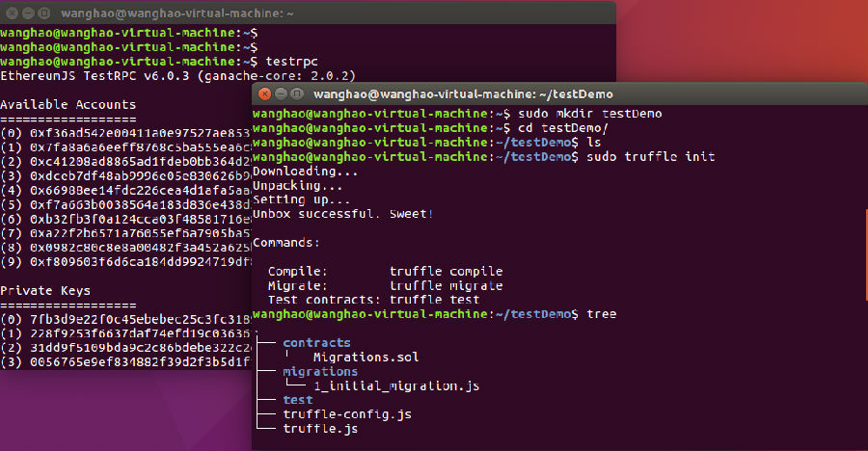
Task: Select truffle-config.js in the tree listing
Action: [x=347, y=414]
